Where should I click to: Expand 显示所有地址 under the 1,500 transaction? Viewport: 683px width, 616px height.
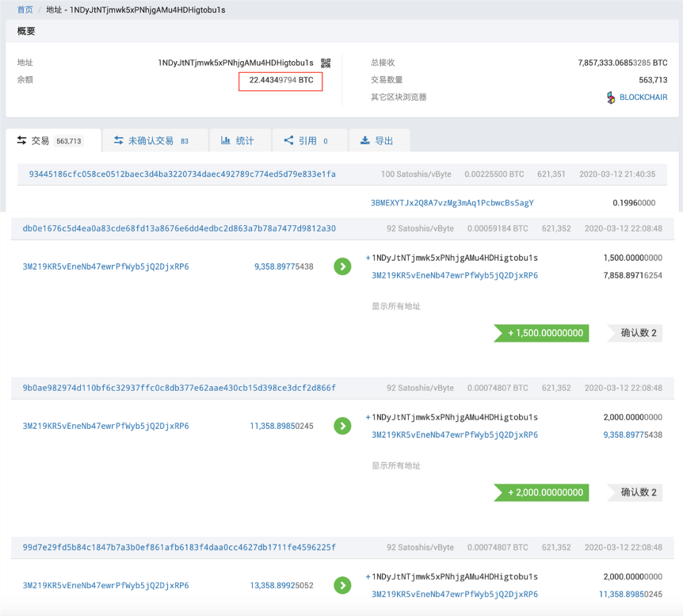pos(396,307)
